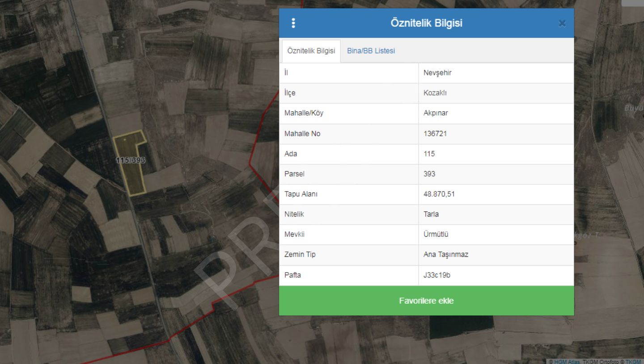Click the Favorilere ekle button
This screenshot has height=364, width=644.
[426, 301]
